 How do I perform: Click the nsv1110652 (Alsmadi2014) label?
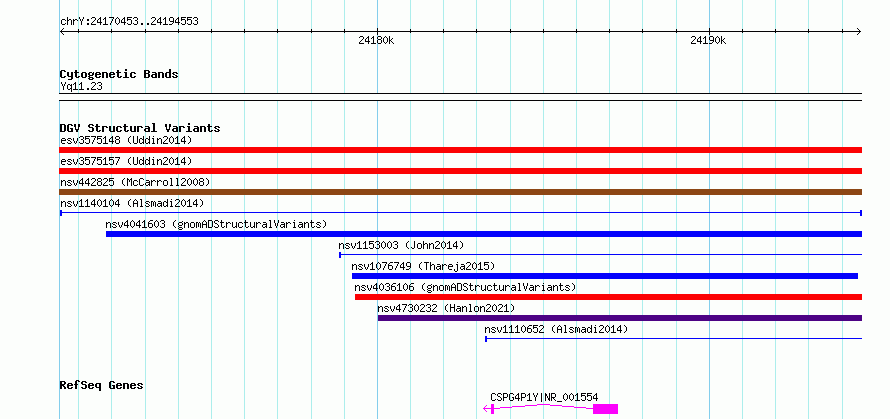point(556,329)
